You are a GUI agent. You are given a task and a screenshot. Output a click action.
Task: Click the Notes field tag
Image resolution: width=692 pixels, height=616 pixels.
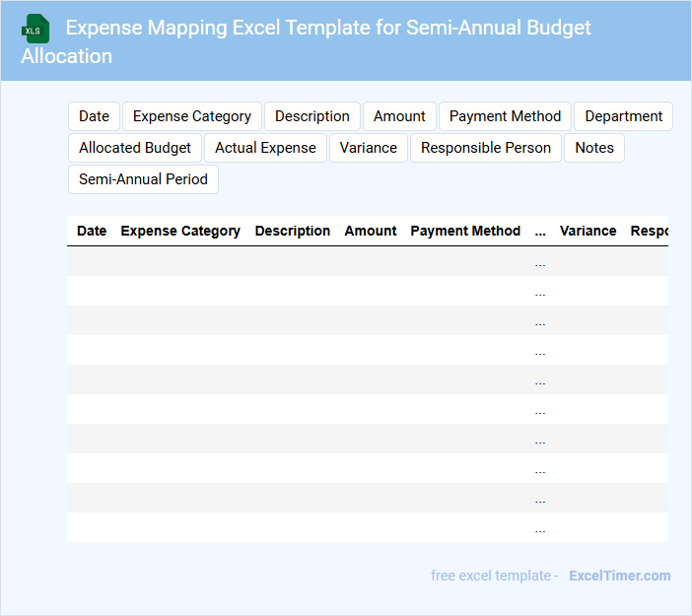click(594, 148)
